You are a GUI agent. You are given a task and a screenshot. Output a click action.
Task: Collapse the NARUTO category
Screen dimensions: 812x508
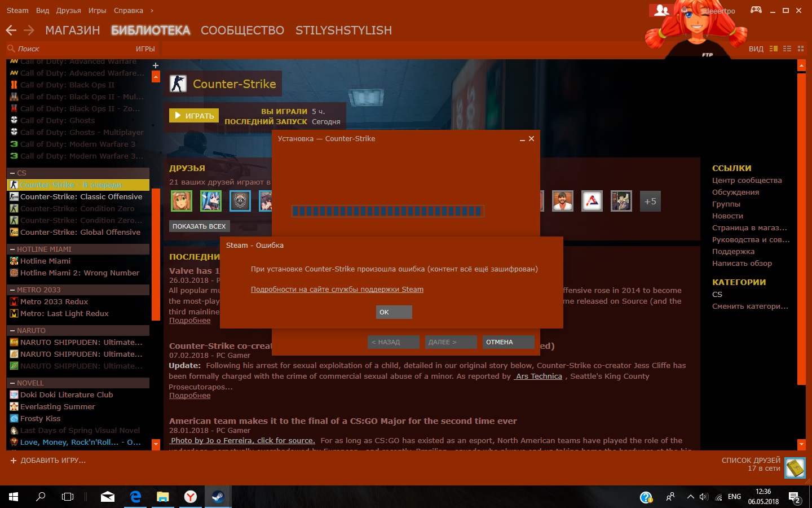pyautogui.click(x=12, y=330)
